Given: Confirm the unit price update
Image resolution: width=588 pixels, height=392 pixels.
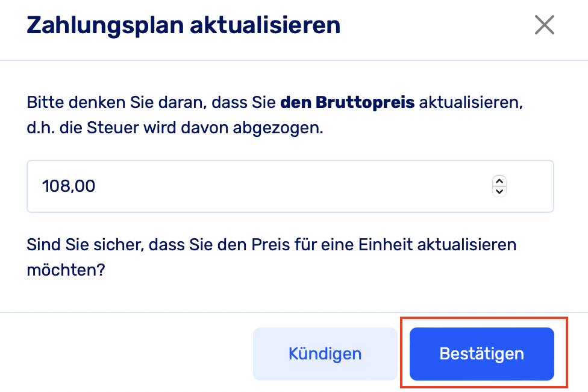Looking at the screenshot, I should pyautogui.click(x=481, y=354).
